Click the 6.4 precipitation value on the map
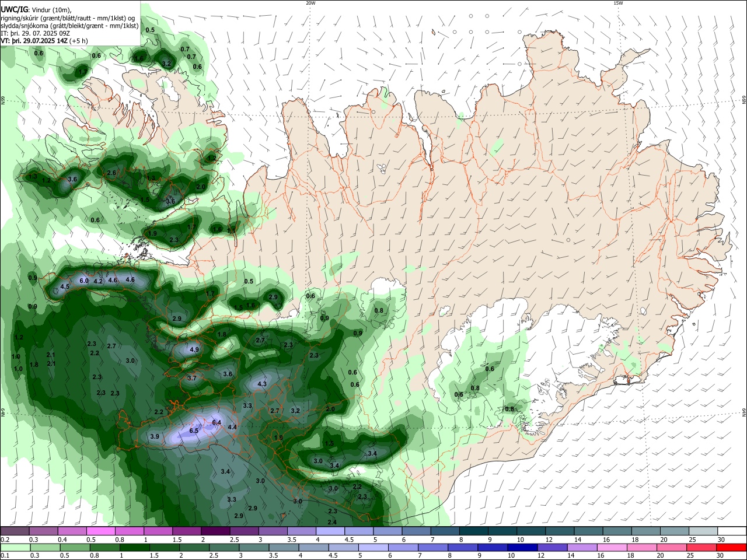This screenshot has height=560, width=747. click(x=217, y=422)
